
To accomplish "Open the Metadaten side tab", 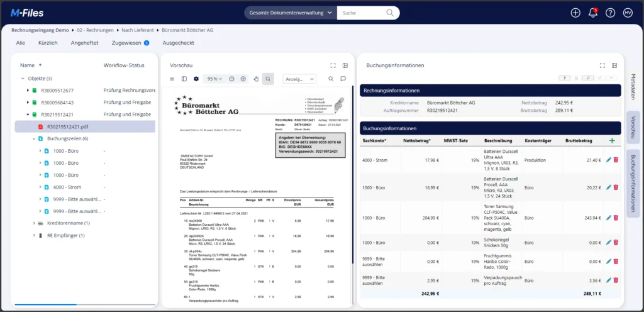I will [x=633, y=87].
